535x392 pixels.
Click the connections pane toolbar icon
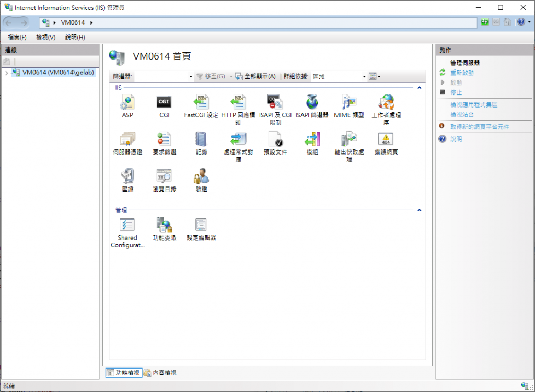point(6,62)
